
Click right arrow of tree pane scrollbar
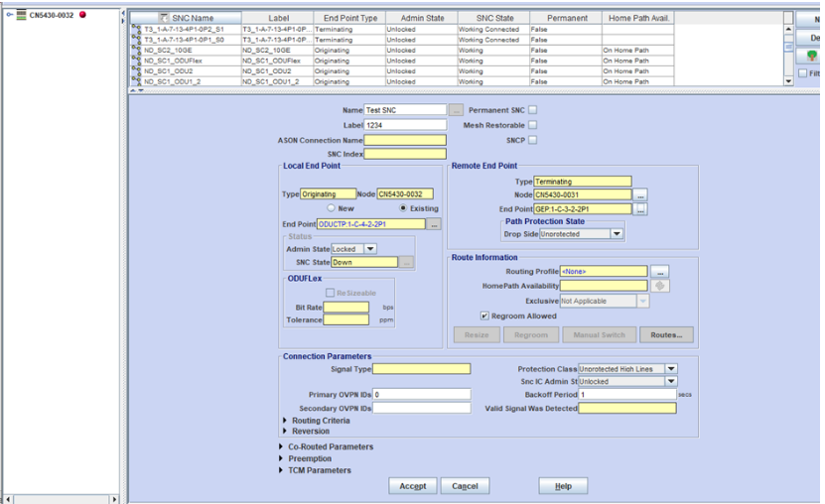[114, 499]
